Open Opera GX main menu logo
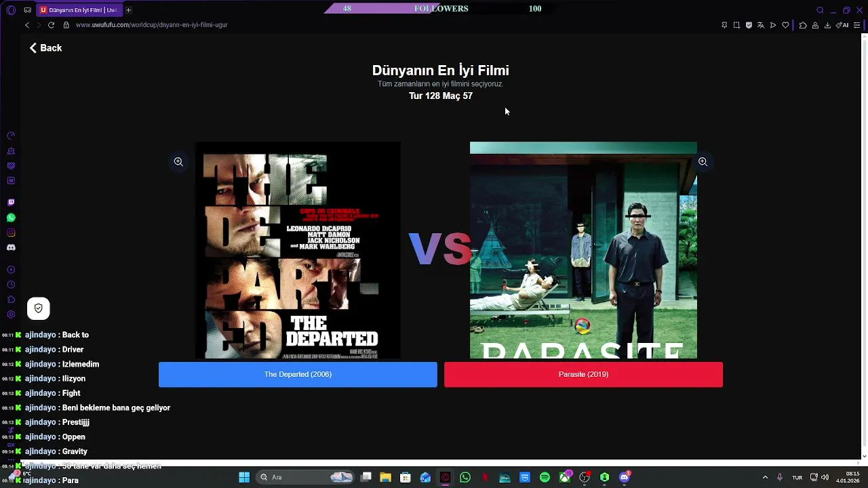 click(11, 10)
